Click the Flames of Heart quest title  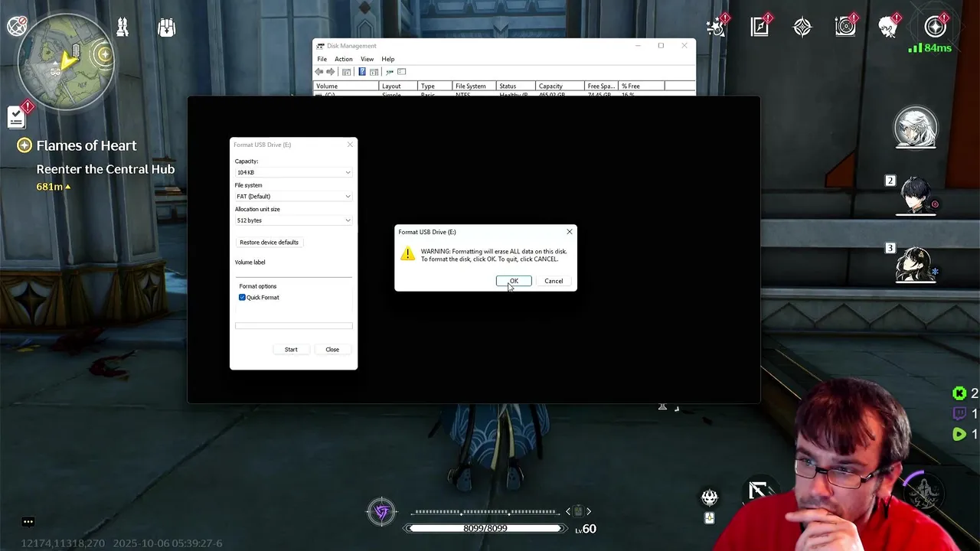pyautogui.click(x=87, y=145)
